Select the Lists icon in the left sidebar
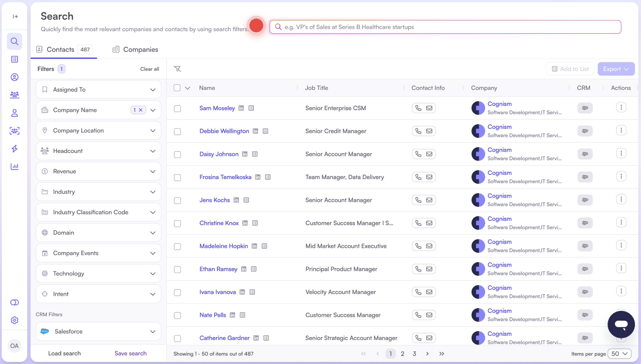The height and width of the screenshot is (364, 641). coord(15,59)
